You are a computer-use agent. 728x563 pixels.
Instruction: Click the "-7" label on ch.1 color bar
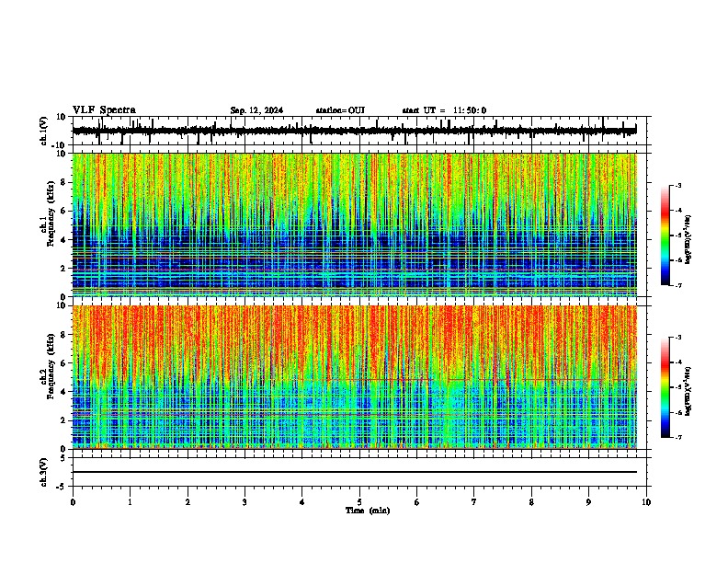tap(678, 285)
